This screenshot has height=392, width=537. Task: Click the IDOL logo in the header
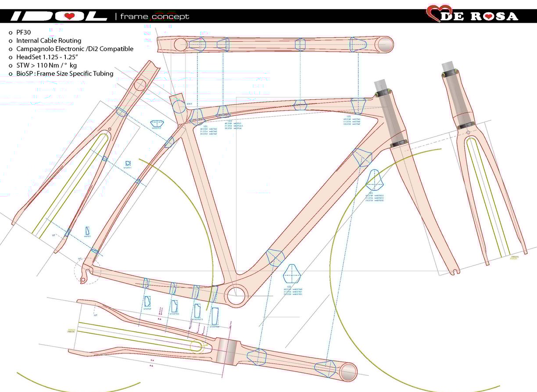[x=59, y=16]
